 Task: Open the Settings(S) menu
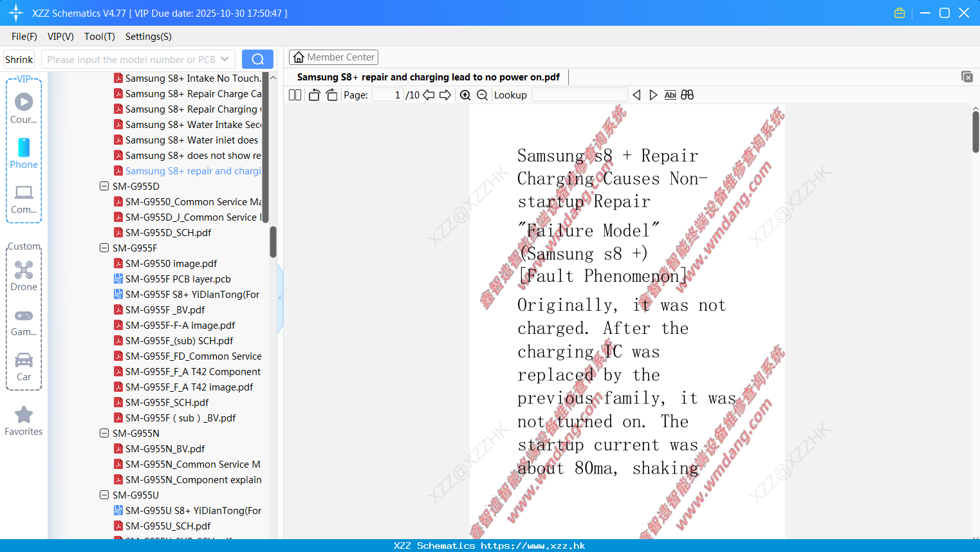(x=149, y=37)
